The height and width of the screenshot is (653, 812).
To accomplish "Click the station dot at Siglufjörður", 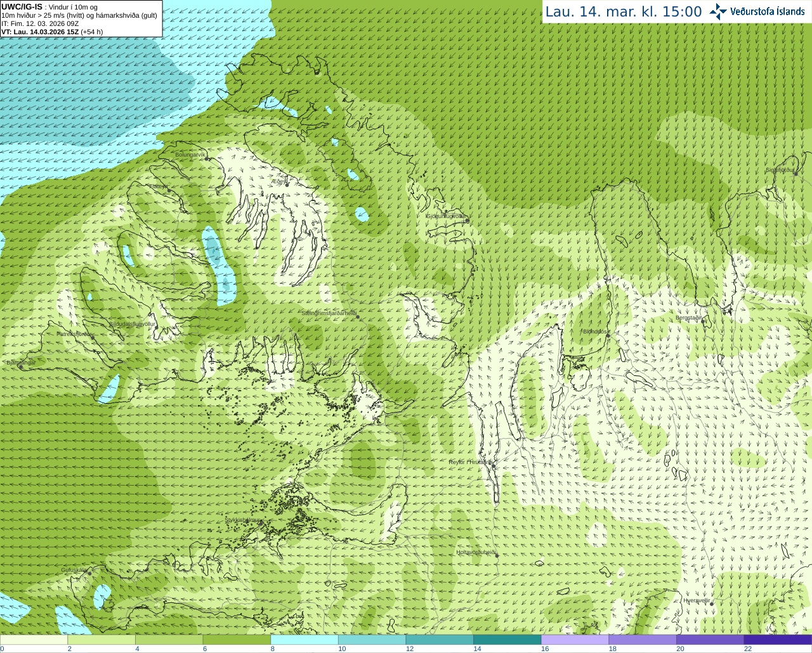I will pyautogui.click(x=796, y=173).
